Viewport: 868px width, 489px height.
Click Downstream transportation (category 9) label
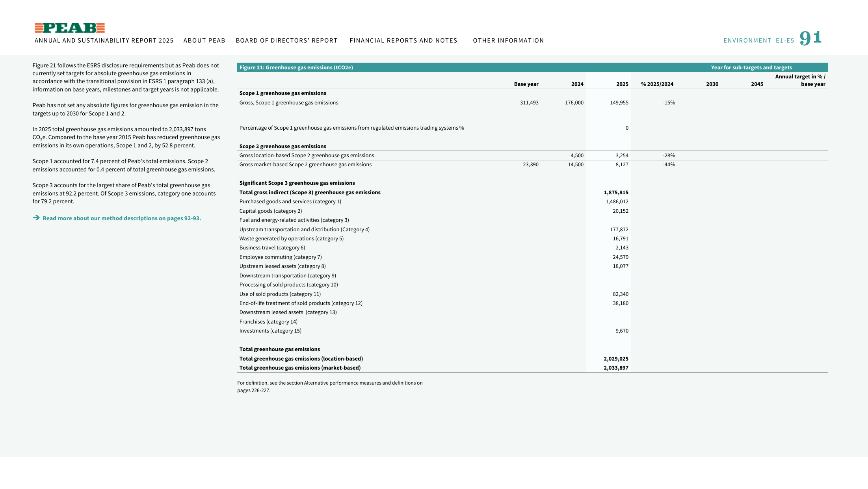pos(288,275)
